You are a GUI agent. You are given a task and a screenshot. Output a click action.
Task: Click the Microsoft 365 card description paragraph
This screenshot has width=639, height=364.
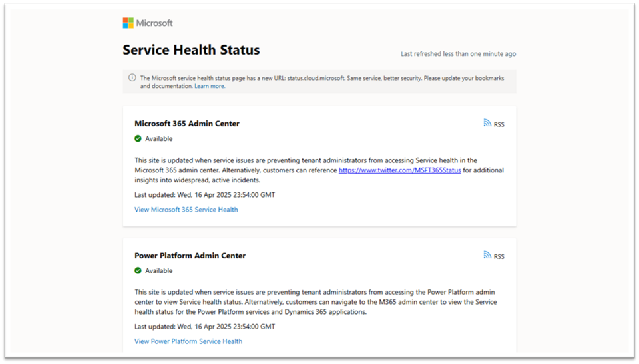319,170
